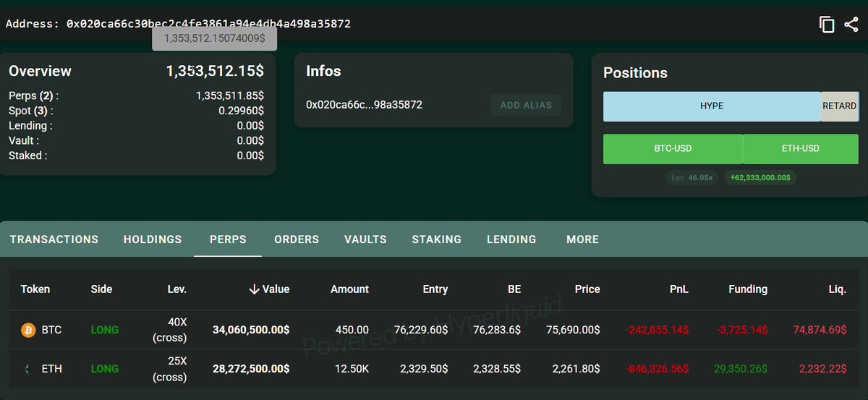Select the RETARD position segment
This screenshot has width=868, height=400.
click(839, 106)
